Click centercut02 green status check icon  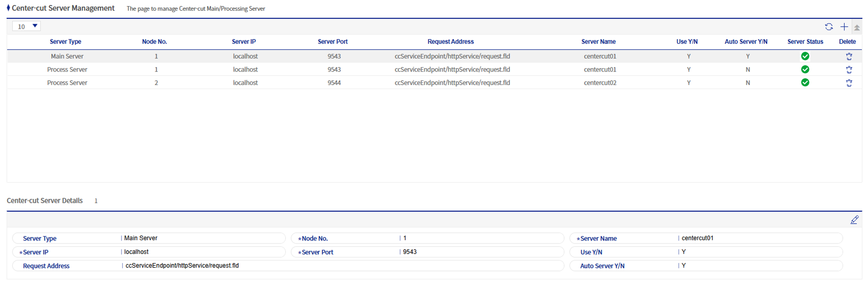[805, 82]
